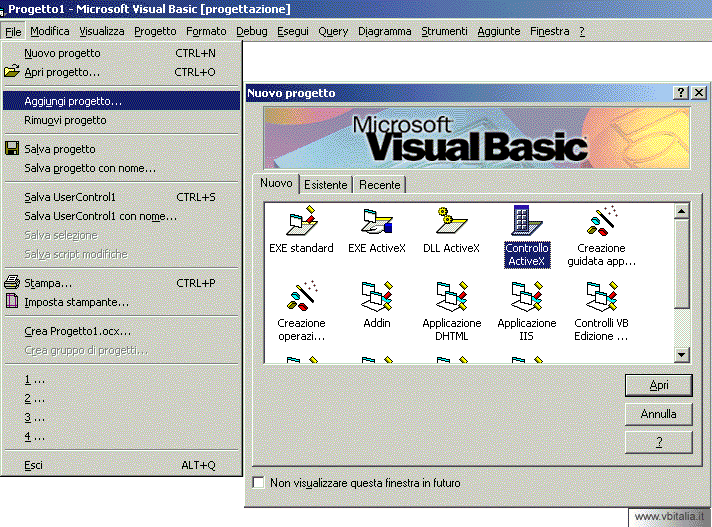Select Aggiungi progetto... menu entry

tap(121, 101)
